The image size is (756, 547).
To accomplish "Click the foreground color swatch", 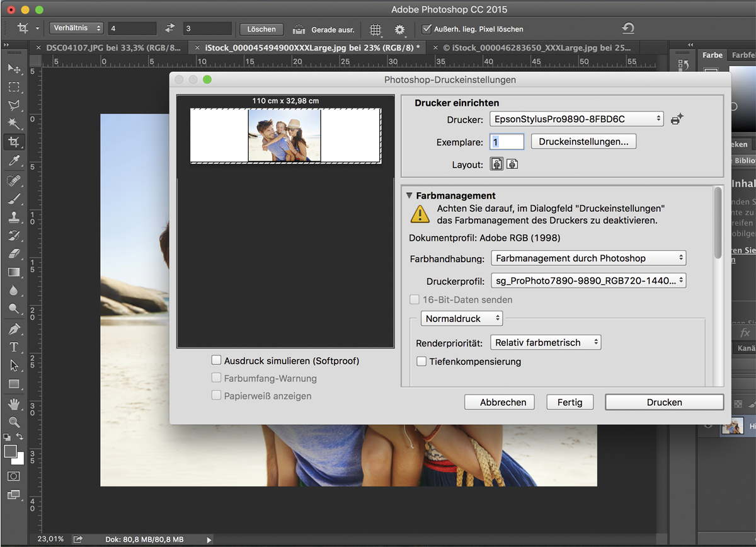I will pos(10,451).
